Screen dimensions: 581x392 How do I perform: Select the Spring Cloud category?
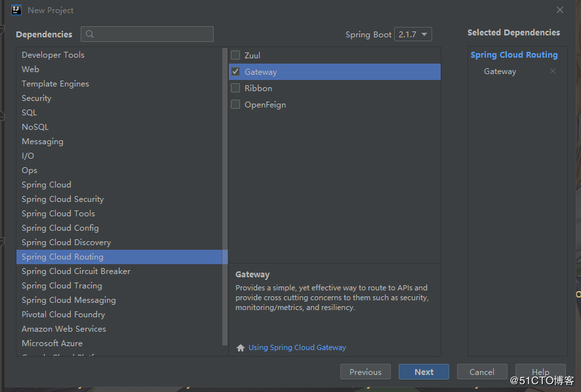(119, 185)
